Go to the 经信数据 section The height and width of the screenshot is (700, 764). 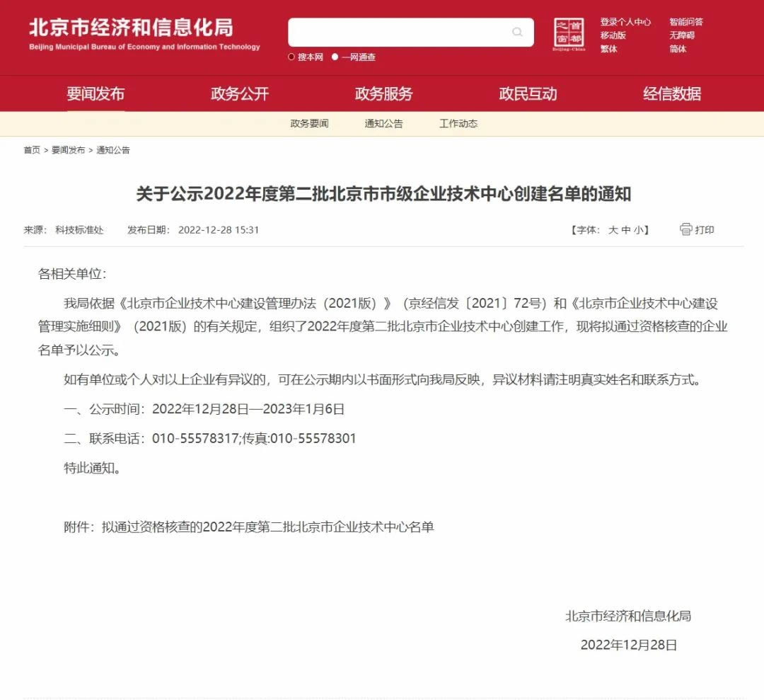point(671,93)
